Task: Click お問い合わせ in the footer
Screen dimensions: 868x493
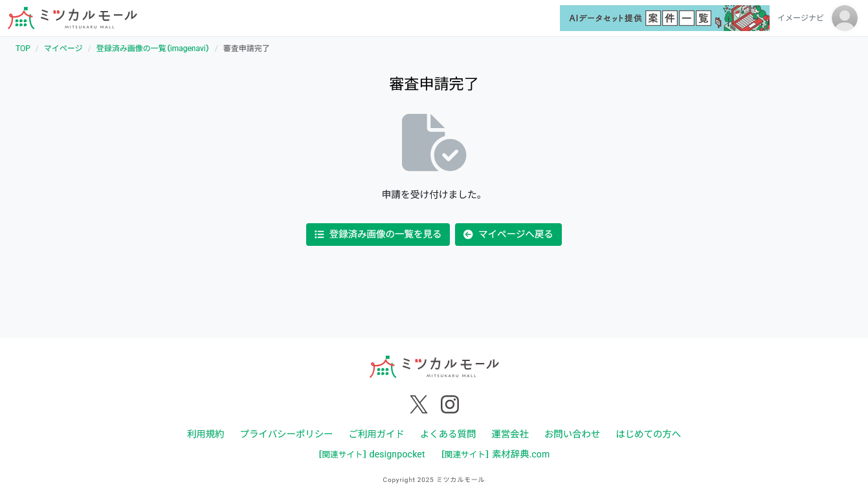Action: coord(572,434)
